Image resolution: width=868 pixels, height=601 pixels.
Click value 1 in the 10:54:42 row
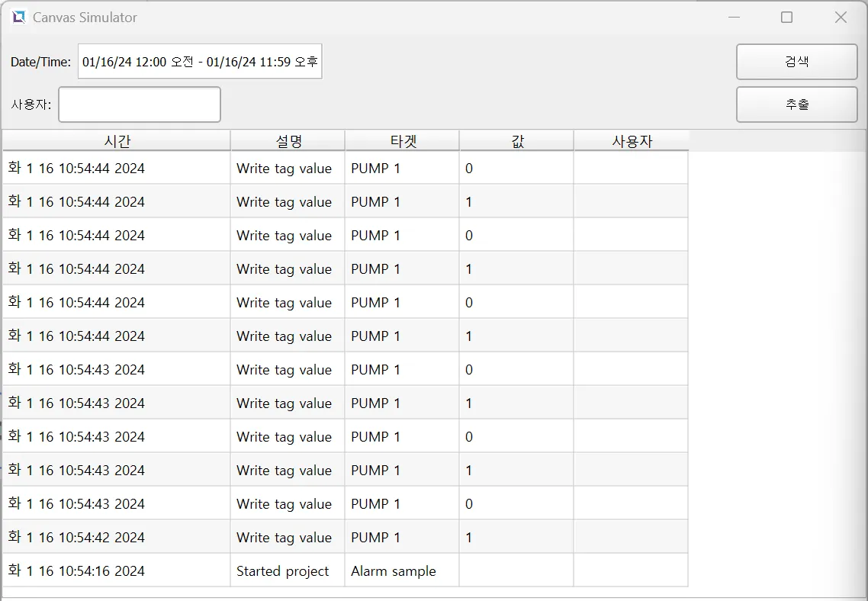pyautogui.click(x=469, y=538)
